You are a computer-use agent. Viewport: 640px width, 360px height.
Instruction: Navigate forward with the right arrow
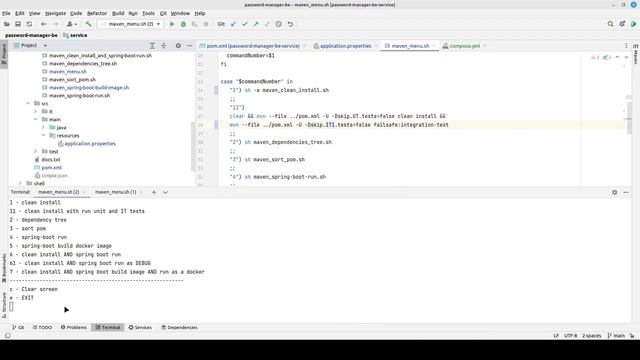pos(56,24)
